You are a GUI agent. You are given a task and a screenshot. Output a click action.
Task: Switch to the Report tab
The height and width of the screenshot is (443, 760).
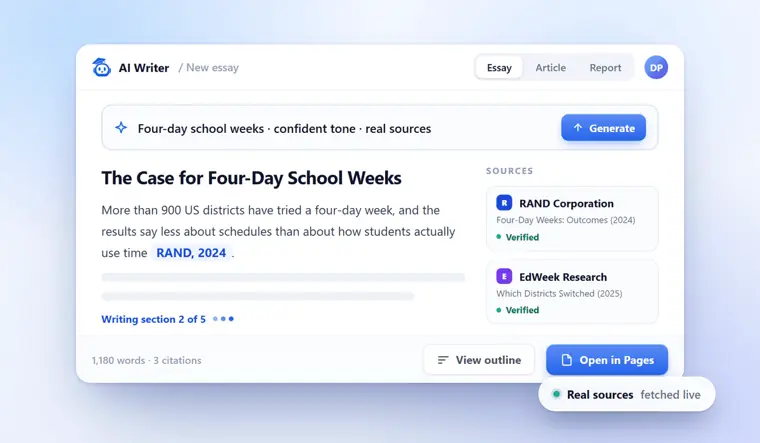605,67
